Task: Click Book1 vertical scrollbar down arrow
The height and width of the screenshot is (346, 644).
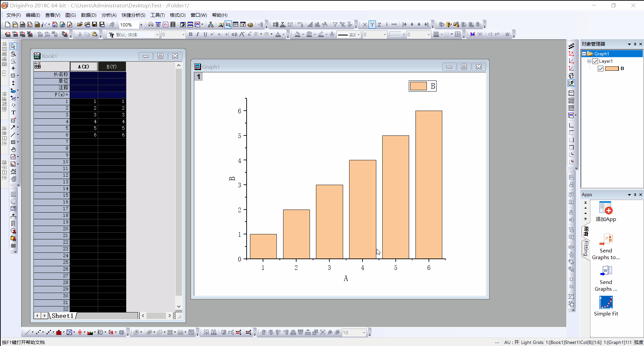Action: [179, 306]
